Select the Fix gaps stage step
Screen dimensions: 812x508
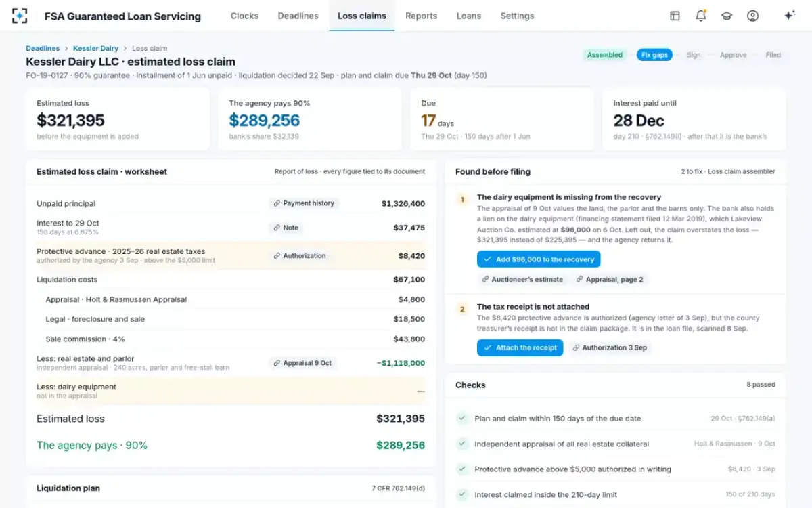tap(654, 55)
